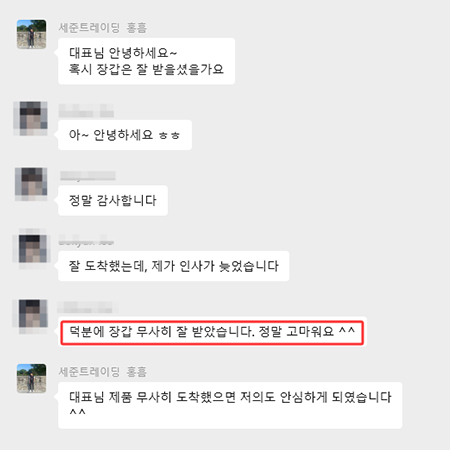Click the top 세준트레이딩 홍흠 sender name
Image resolution: width=450 pixels, height=450 pixels.
click(103, 27)
